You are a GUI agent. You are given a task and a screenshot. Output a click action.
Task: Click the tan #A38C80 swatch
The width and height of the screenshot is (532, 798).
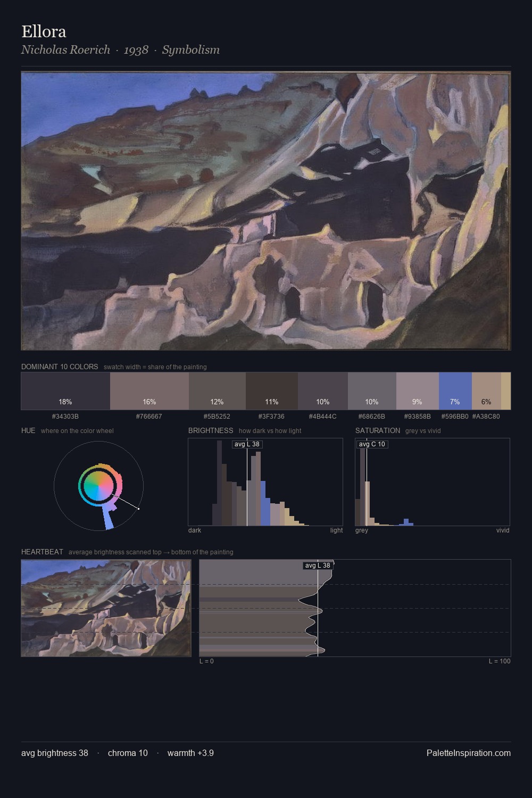tap(486, 391)
